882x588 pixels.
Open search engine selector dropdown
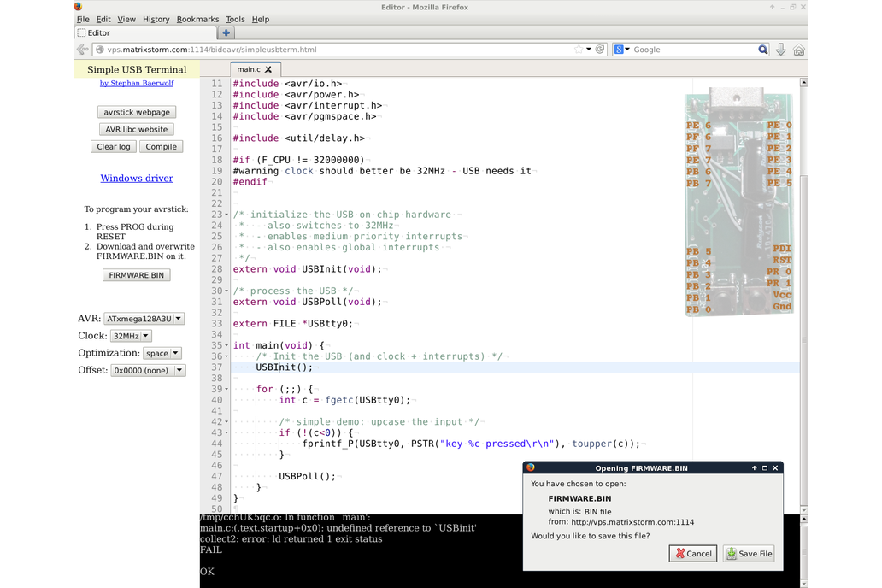point(622,50)
